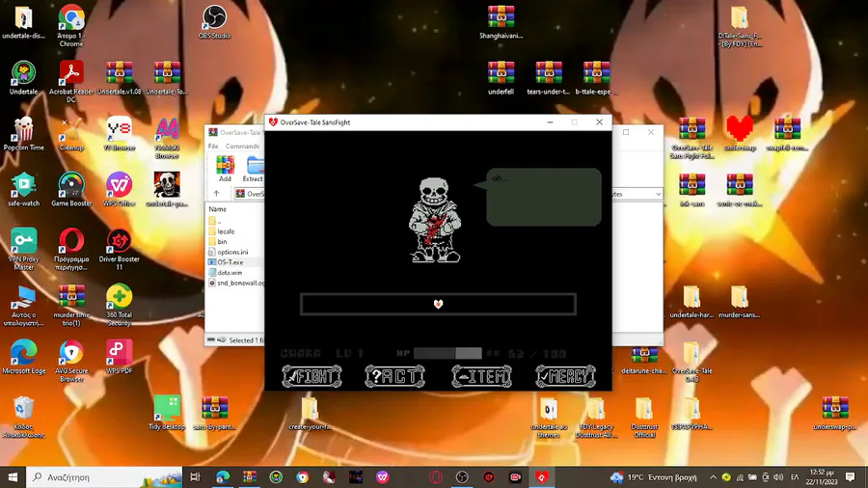Click the Extract toolbar icon in WinRAR
Image resolution: width=868 pixels, height=488 pixels.
pyautogui.click(x=253, y=169)
